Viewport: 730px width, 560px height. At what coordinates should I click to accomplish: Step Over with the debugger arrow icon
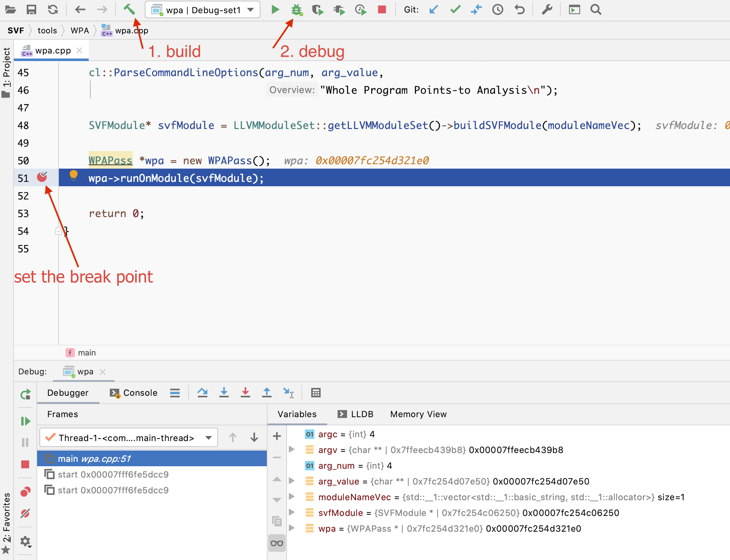pos(202,393)
